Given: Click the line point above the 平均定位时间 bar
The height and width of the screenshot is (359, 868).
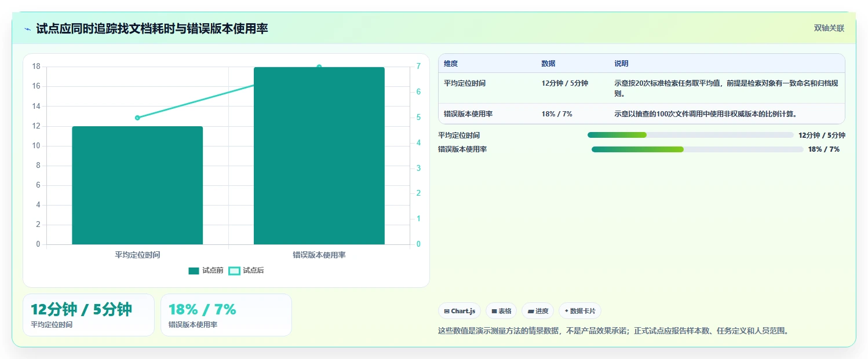Looking at the screenshot, I should coord(137,118).
